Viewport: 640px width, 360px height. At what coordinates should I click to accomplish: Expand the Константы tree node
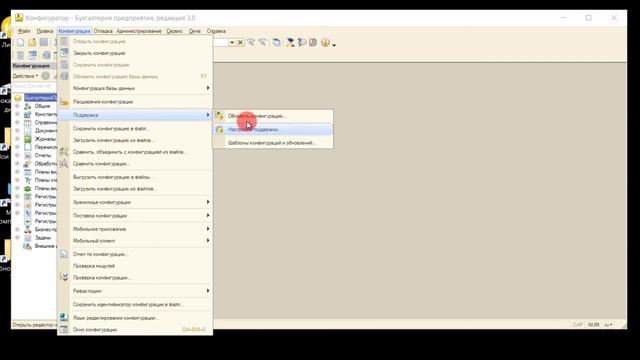pos(17,114)
